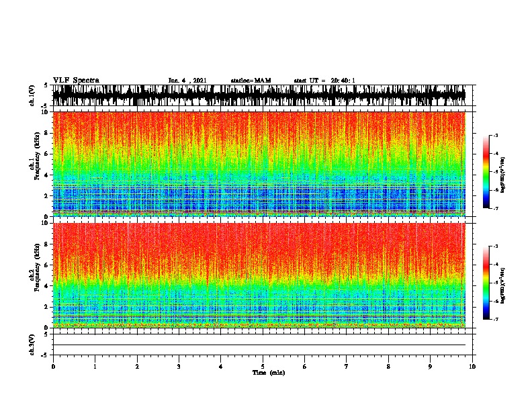
Task: Click the ch.2 spectrogram panel
Action: click(x=259, y=275)
